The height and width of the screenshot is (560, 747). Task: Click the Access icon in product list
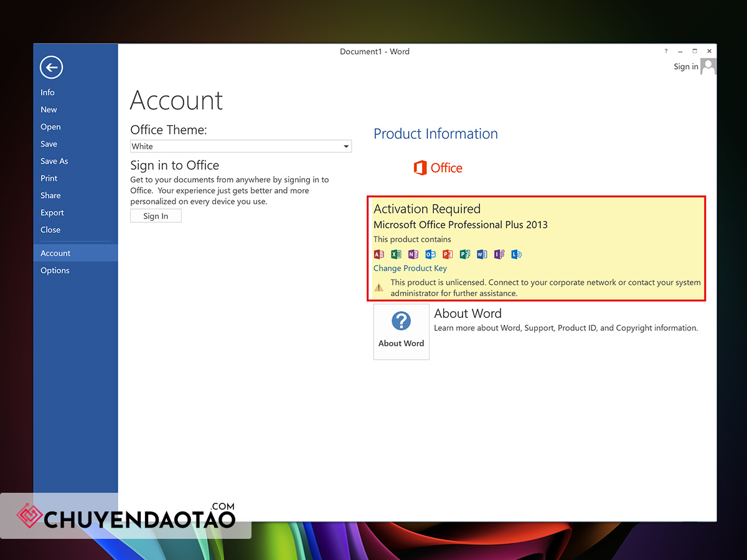pyautogui.click(x=378, y=254)
